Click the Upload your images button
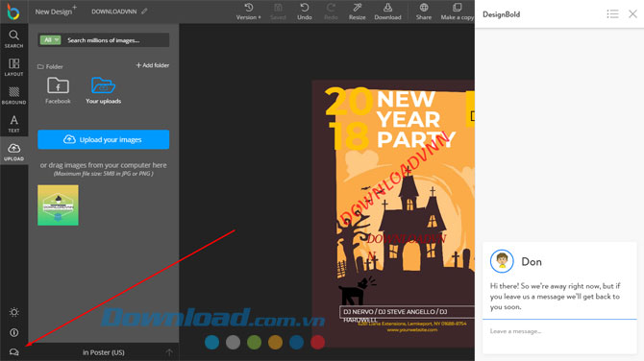The height and width of the screenshot is (361, 644). (x=103, y=139)
